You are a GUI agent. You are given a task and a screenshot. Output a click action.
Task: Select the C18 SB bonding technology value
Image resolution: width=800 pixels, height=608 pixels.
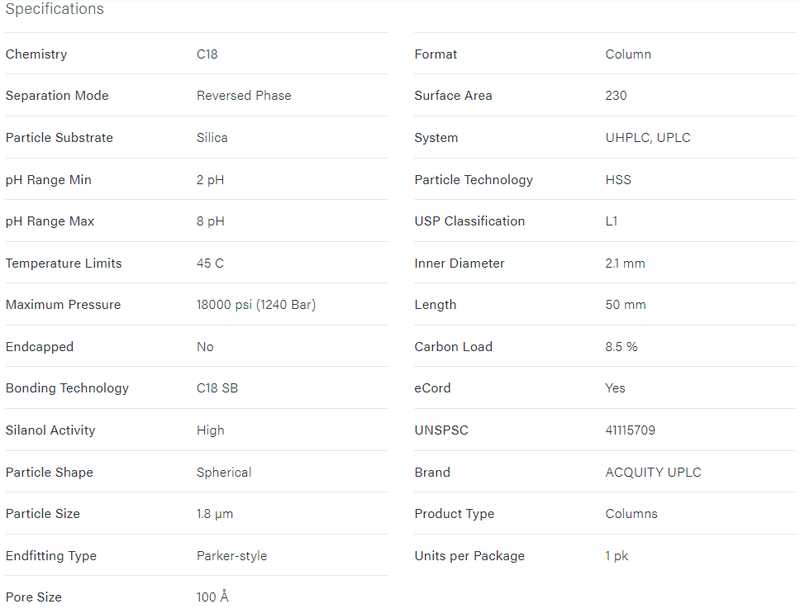(217, 388)
